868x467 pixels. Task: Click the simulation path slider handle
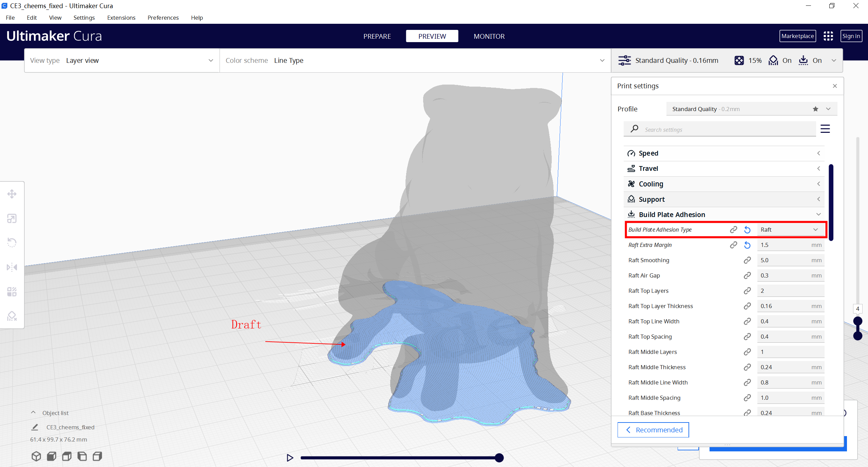point(499,458)
